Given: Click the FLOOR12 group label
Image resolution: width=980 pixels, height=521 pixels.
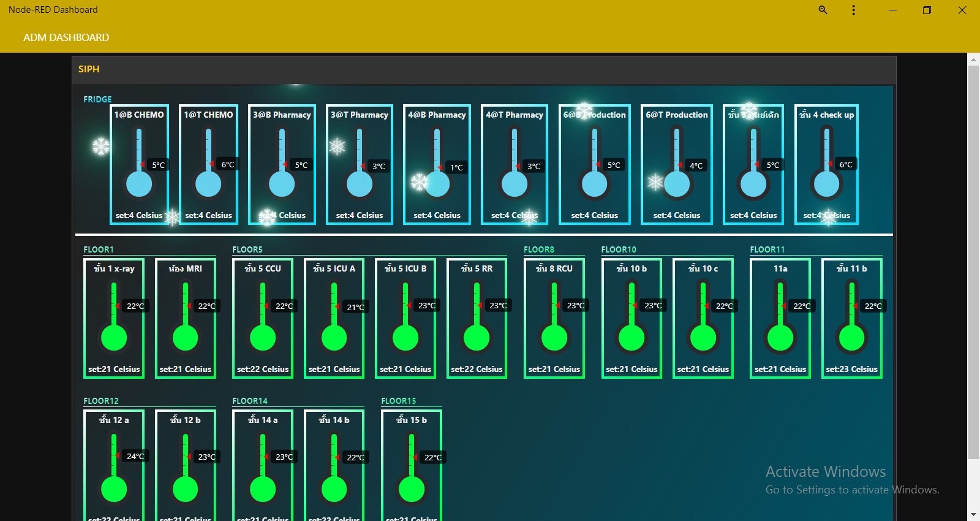Looking at the screenshot, I should tap(101, 401).
